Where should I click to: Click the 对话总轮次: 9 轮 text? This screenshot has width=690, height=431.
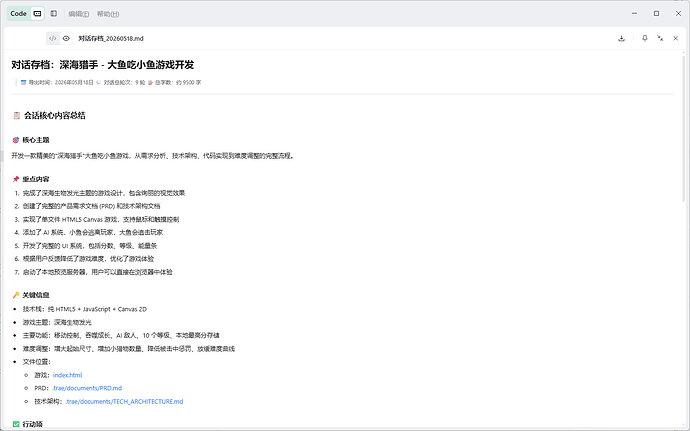pyautogui.click(x=124, y=82)
